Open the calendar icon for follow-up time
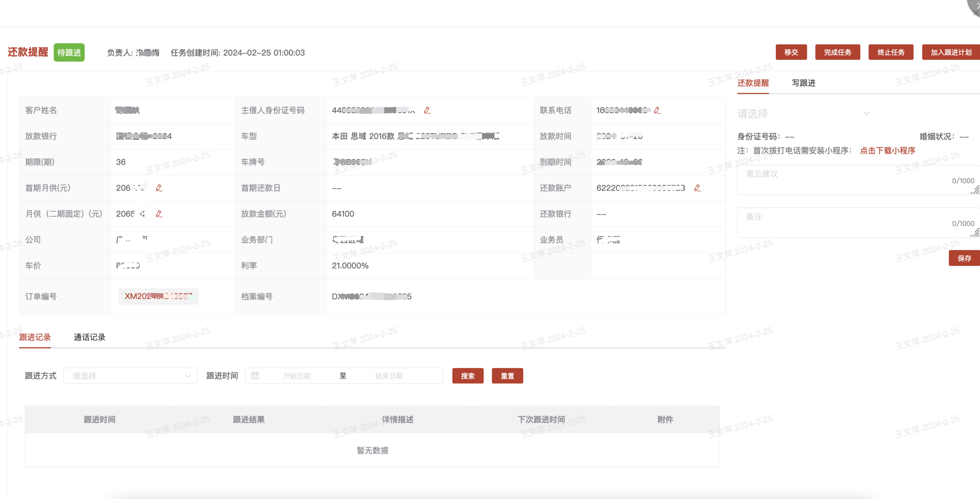 coord(255,376)
